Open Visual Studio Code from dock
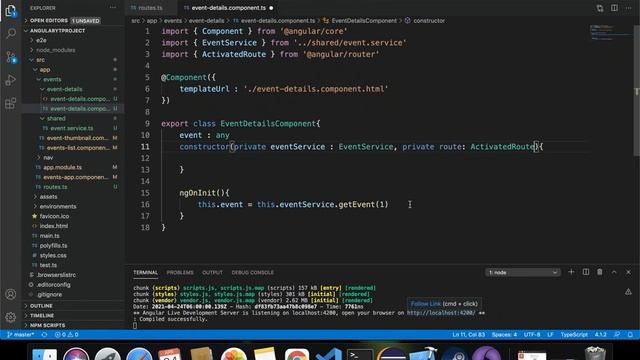Viewport: 640px width, 360px height. coord(329,354)
